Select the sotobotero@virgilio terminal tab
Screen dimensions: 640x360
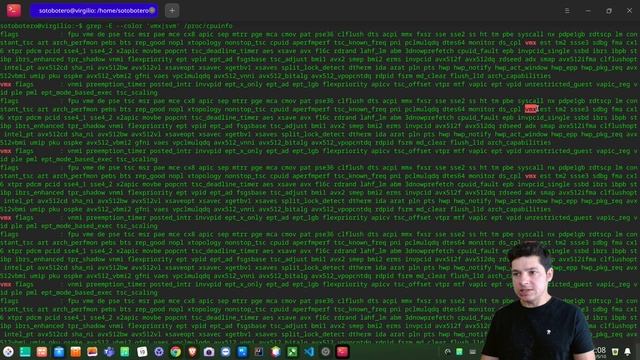pyautogui.click(x=94, y=11)
